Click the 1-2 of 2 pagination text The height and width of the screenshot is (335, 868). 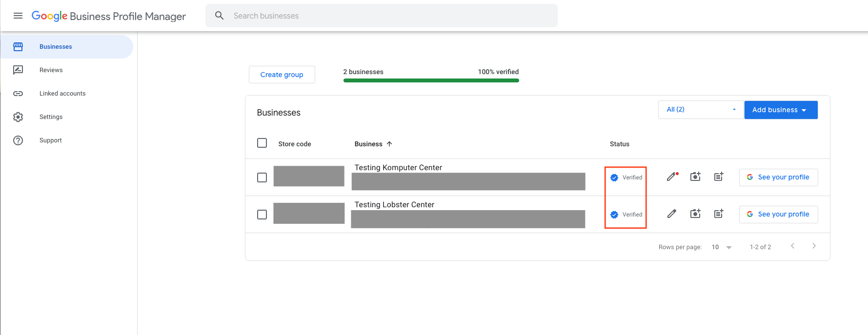(760, 247)
